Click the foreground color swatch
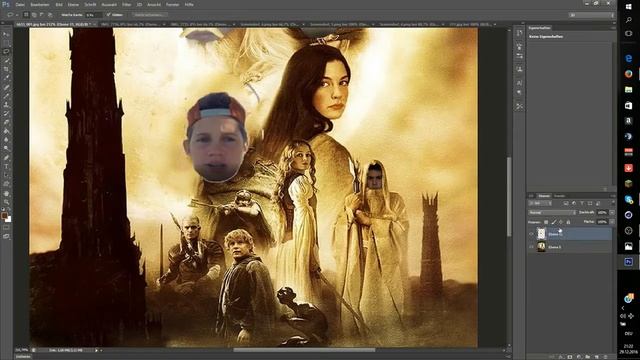 [4, 215]
